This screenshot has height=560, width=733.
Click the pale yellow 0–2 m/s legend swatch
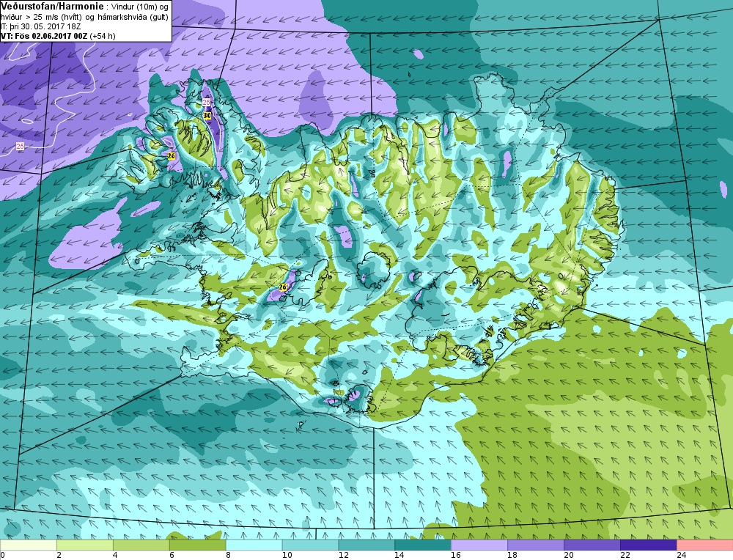coord(29,545)
